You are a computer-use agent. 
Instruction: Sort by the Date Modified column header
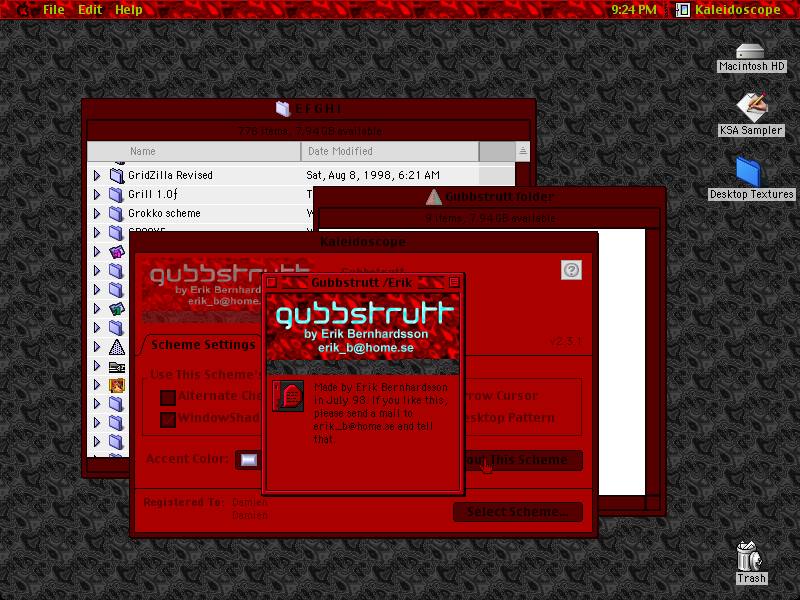(390, 152)
